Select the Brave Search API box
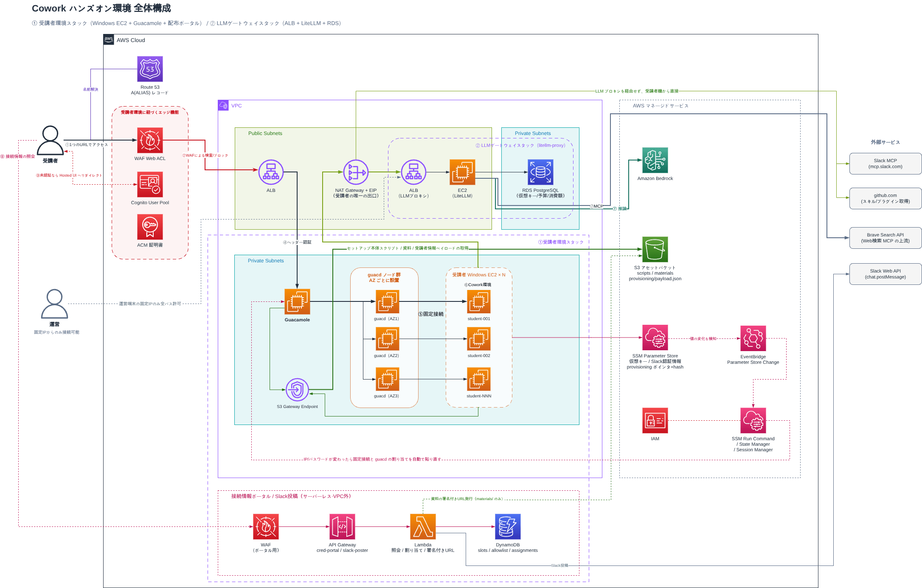This screenshot has width=922, height=588. [x=885, y=238]
